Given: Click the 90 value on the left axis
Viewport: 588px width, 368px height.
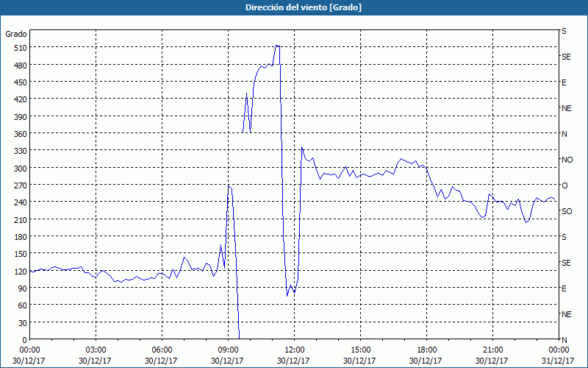Looking at the screenshot, I should pyautogui.click(x=22, y=289).
